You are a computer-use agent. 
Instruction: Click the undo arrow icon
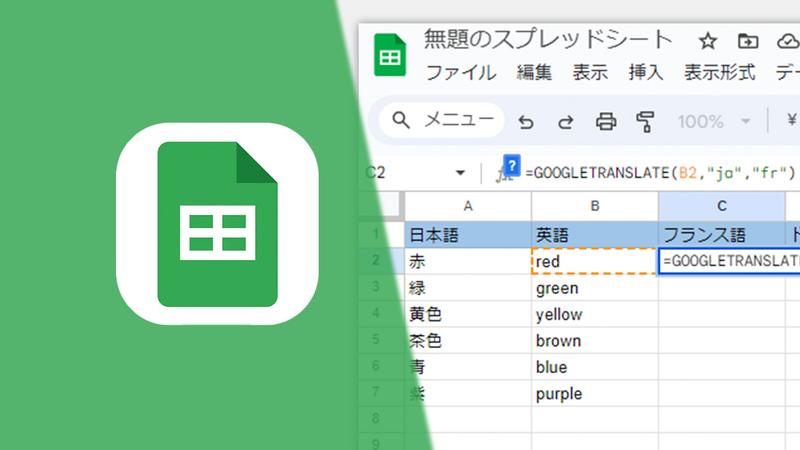coord(526,122)
